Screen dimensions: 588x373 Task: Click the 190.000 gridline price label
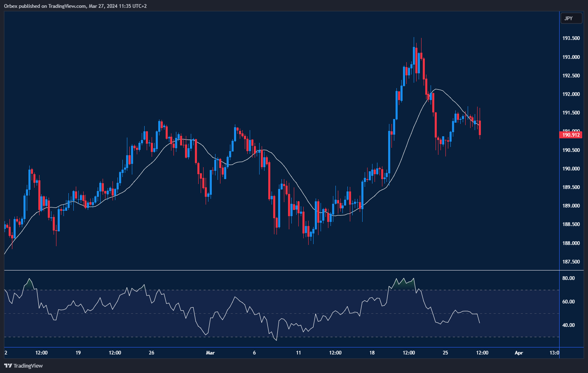(x=570, y=168)
